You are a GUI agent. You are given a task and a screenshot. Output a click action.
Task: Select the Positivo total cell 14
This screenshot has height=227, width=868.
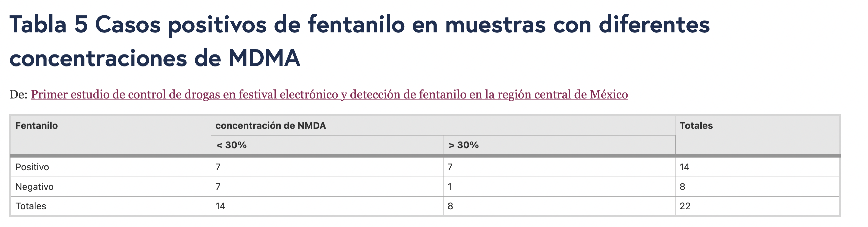[x=684, y=167]
